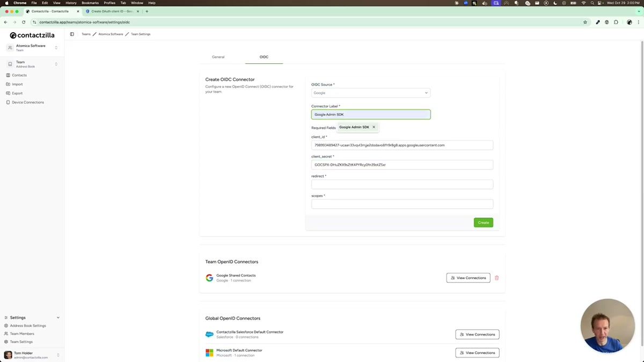644x362 pixels.
Task: Open the Contacts section in sidebar
Action: (x=19, y=75)
